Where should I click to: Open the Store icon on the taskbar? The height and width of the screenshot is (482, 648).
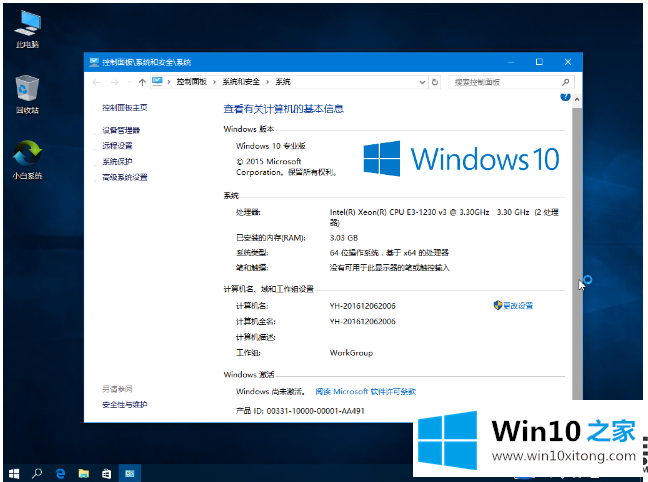point(106,471)
